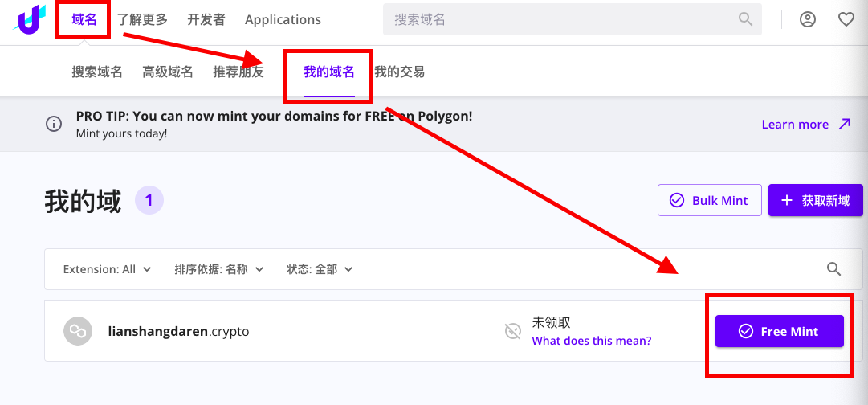Switch to the 高级域名 tab

(x=168, y=72)
